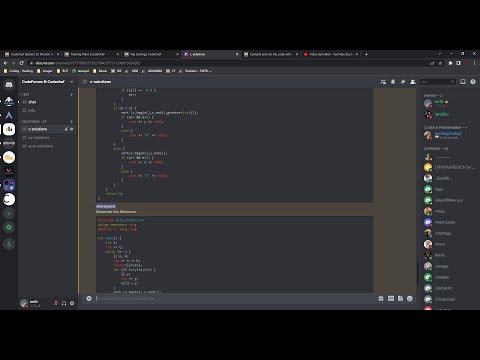Click the Download Apps icon
Image resolution: width=480 pixels, height=360 pixels.
[9, 244]
